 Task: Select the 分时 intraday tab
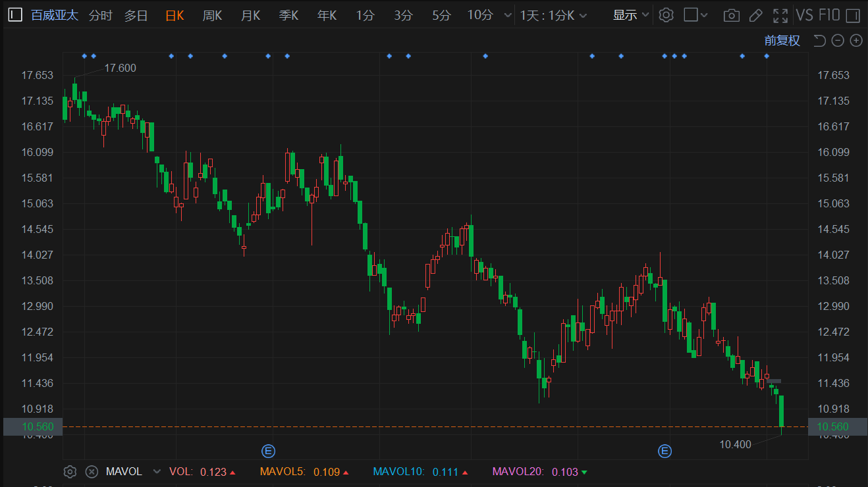point(100,15)
